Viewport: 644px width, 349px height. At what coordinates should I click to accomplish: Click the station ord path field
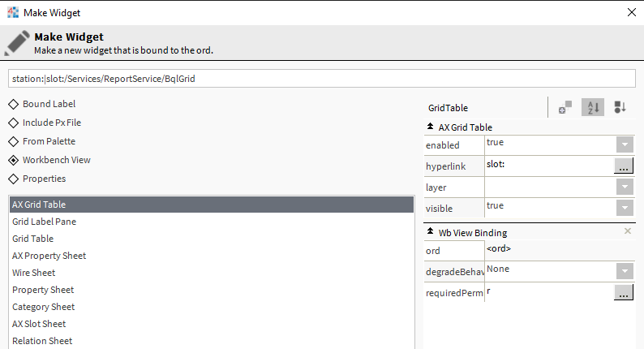coord(321,79)
